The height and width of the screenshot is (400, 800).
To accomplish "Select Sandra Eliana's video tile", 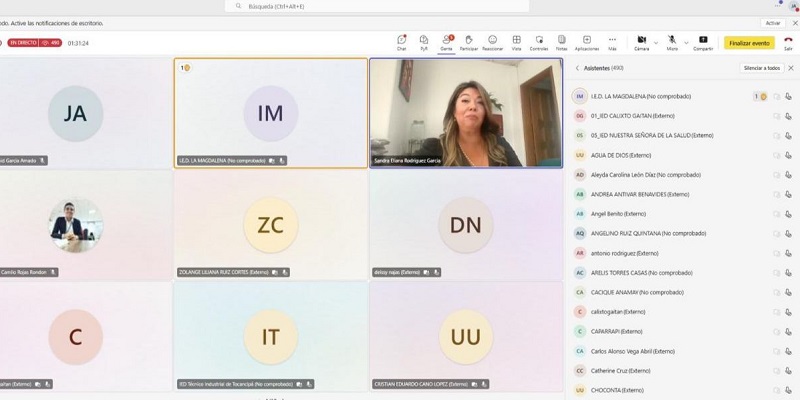I will (x=466, y=112).
